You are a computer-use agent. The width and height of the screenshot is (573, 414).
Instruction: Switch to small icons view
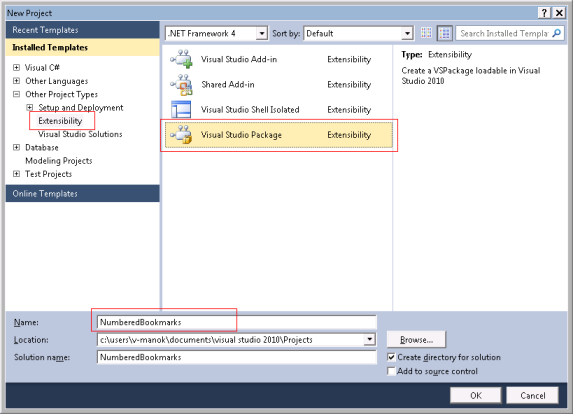click(426, 33)
